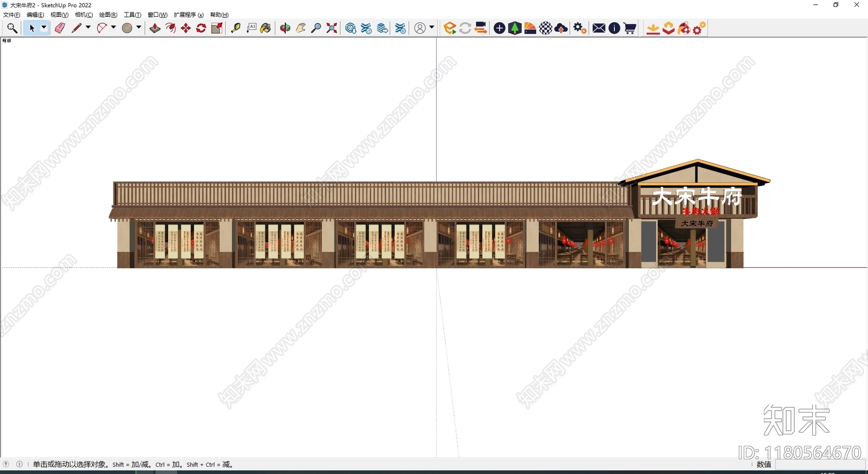Activate the Tape Measure tool
The width and height of the screenshot is (868, 474).
coord(235,28)
